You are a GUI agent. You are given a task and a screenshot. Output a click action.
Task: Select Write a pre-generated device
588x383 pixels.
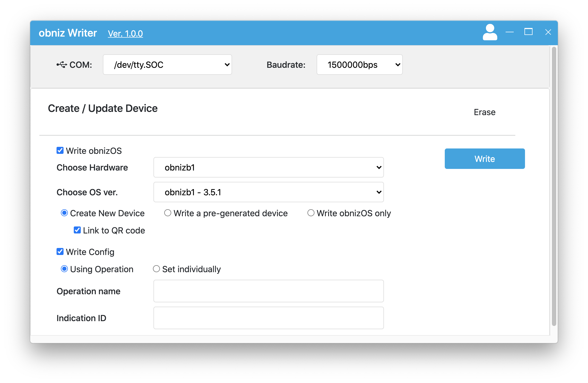click(x=167, y=213)
